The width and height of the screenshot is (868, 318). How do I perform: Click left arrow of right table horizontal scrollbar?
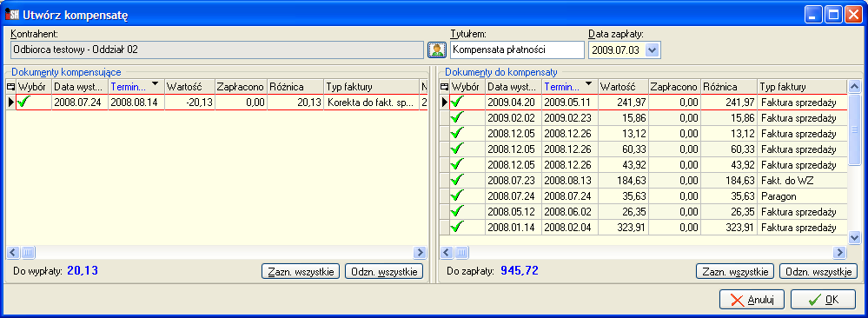(x=447, y=253)
